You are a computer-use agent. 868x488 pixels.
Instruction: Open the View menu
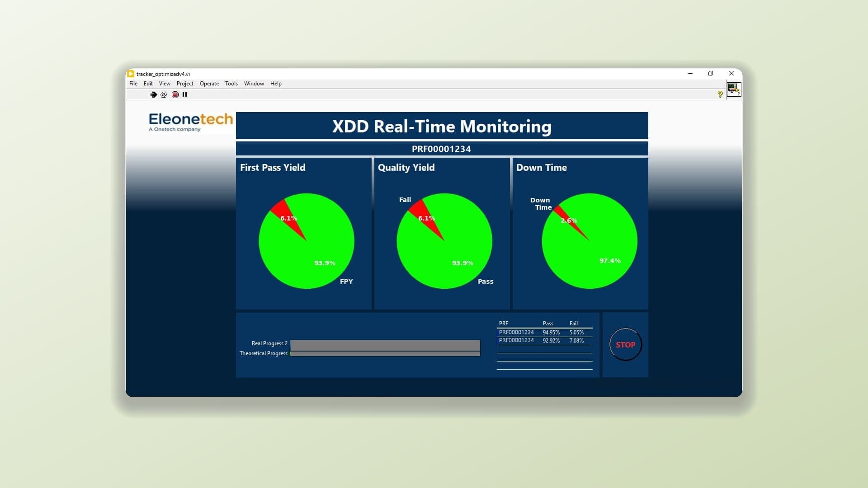165,84
